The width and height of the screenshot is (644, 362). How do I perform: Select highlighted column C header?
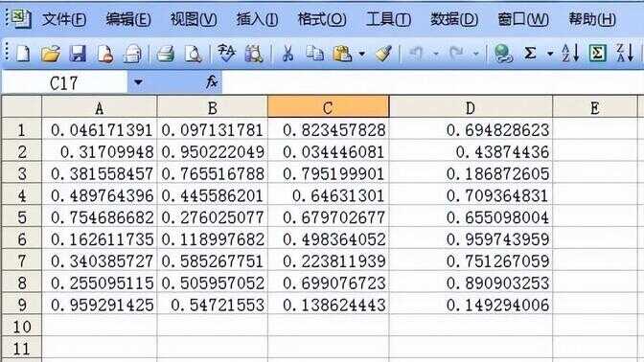tap(328, 107)
